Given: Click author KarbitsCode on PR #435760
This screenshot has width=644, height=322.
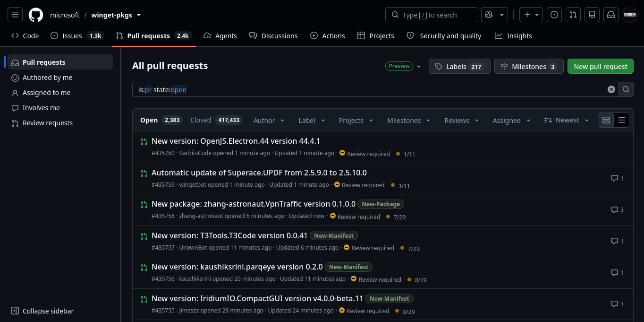Looking at the screenshot, I should [x=195, y=153].
